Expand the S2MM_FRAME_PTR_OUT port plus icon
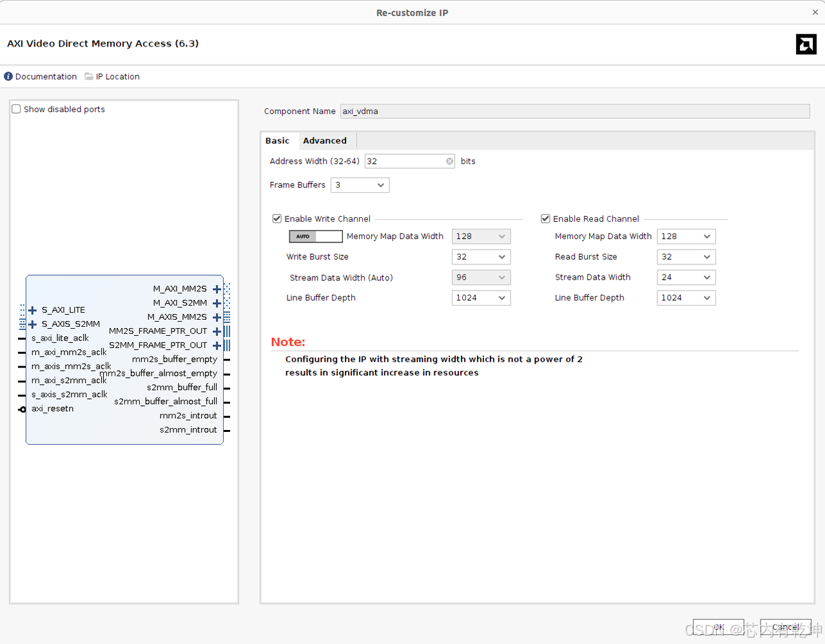The height and width of the screenshot is (644, 825). (217, 346)
